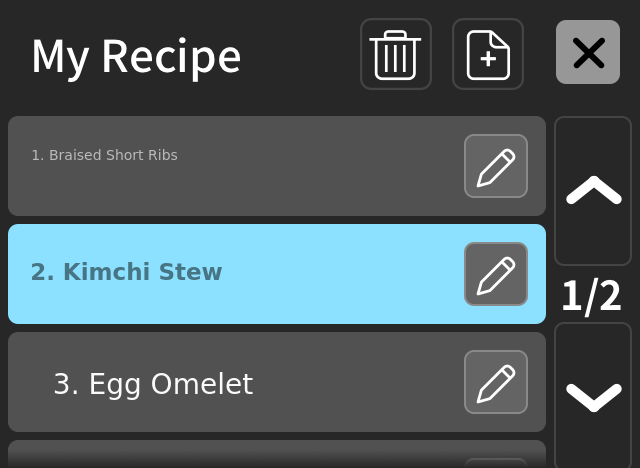Tap the '2. Kimchi Stew' bold label
Image resolution: width=640 pixels, height=468 pixels.
[127, 272]
